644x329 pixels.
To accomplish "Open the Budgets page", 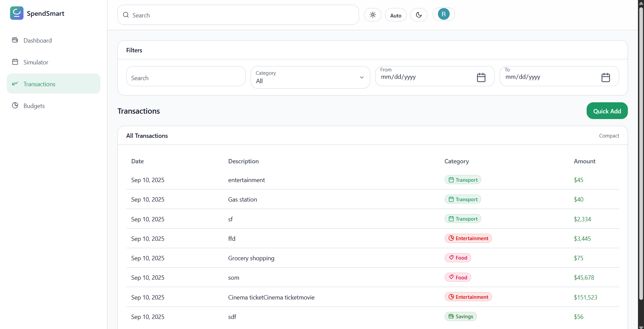I will pyautogui.click(x=53, y=106).
